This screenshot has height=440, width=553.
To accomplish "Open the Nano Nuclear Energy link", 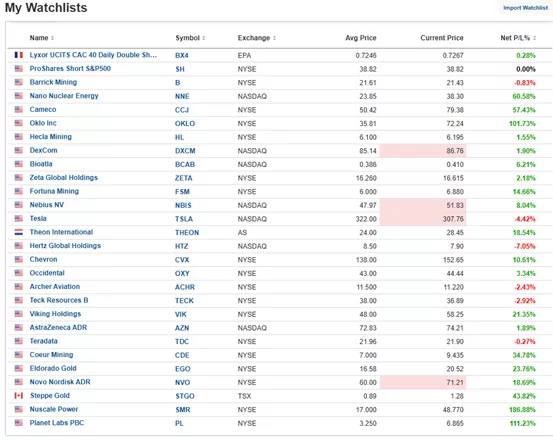I will [x=64, y=96].
